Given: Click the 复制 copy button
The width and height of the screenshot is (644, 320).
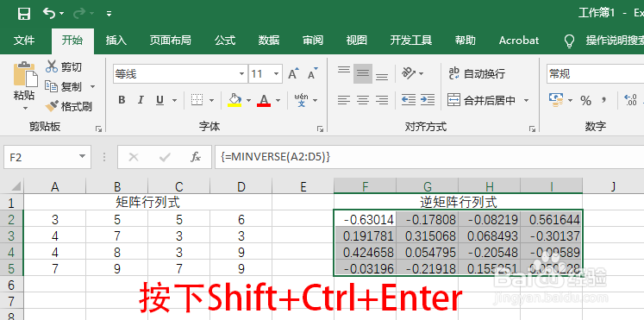Looking at the screenshot, I should click(63, 86).
